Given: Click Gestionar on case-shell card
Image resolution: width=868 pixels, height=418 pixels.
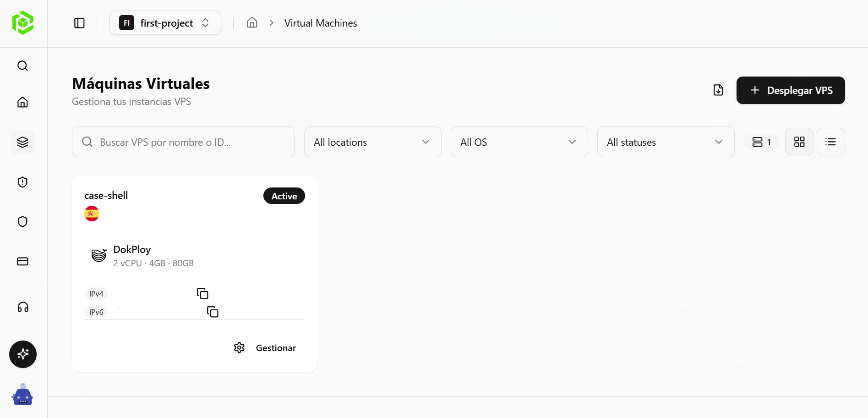Looking at the screenshot, I should click(265, 348).
